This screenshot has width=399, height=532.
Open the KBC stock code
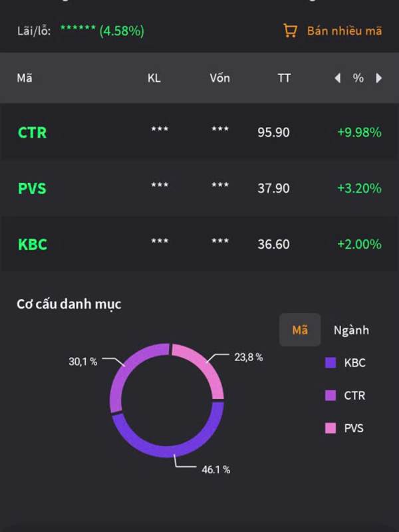tap(32, 244)
